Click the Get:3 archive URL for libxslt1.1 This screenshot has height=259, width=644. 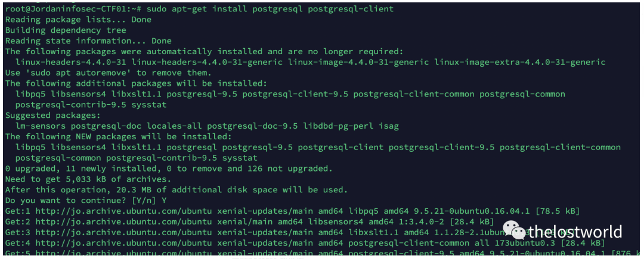click(123, 232)
